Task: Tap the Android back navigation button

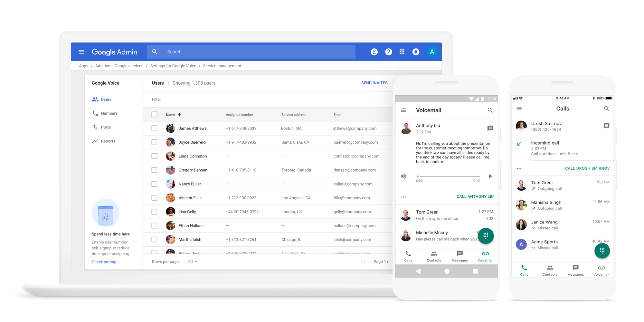Action: 418,271
